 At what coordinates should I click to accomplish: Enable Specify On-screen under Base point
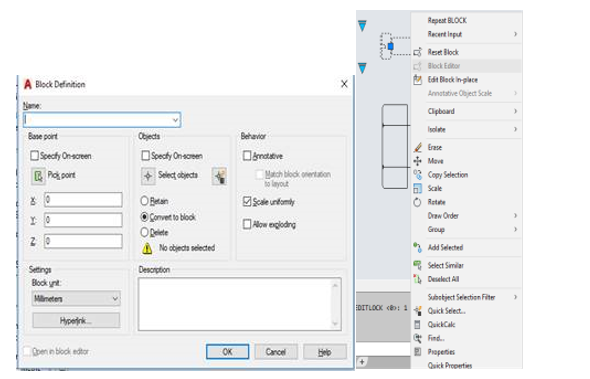(x=35, y=155)
